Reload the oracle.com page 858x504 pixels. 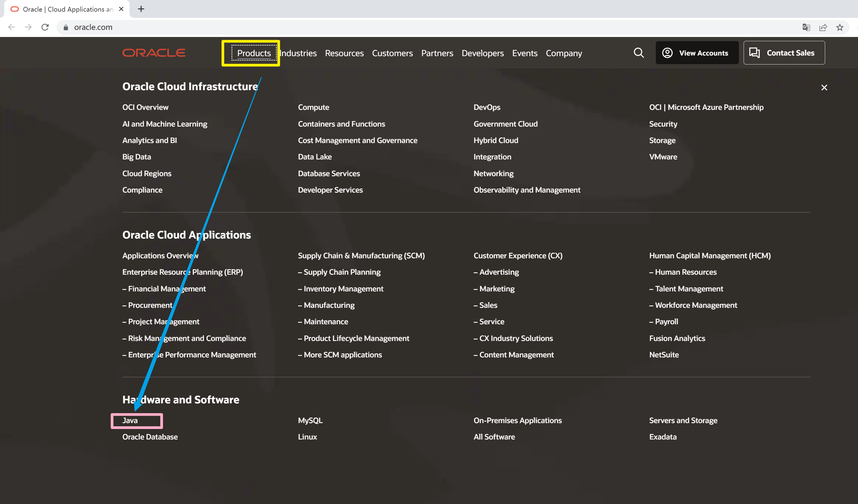coord(45,27)
